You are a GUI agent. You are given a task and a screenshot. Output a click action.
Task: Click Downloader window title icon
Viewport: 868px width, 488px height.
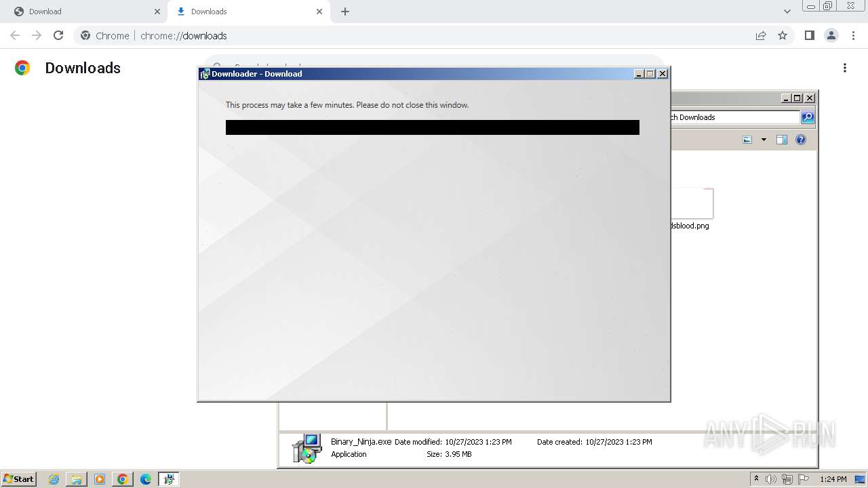click(205, 74)
